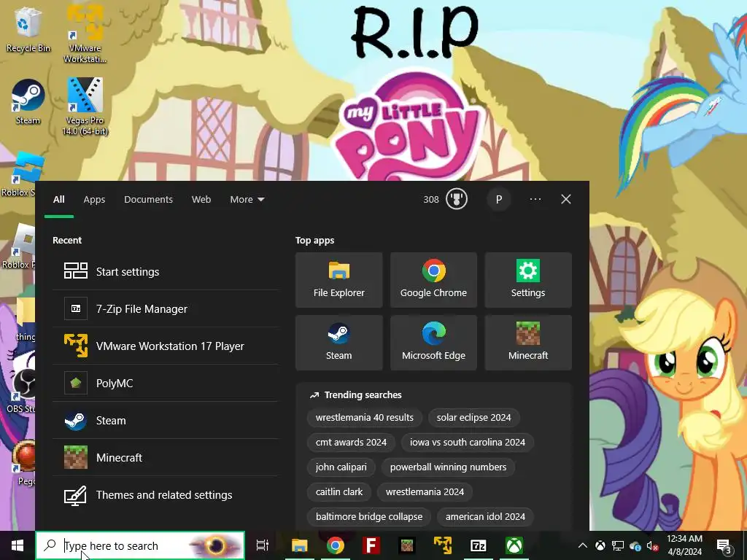Open clock showing 12:34 AM
This screenshot has width=747, height=560.
point(684,545)
